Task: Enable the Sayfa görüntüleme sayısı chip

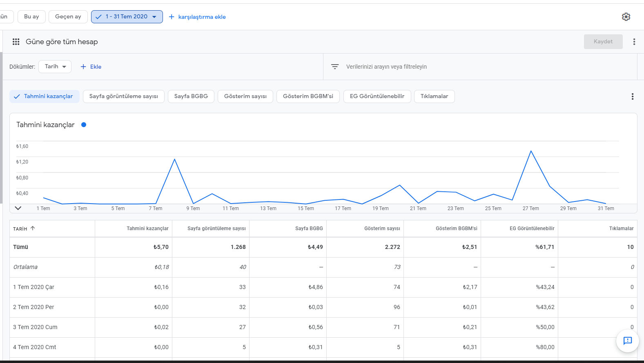Action: coord(124,96)
